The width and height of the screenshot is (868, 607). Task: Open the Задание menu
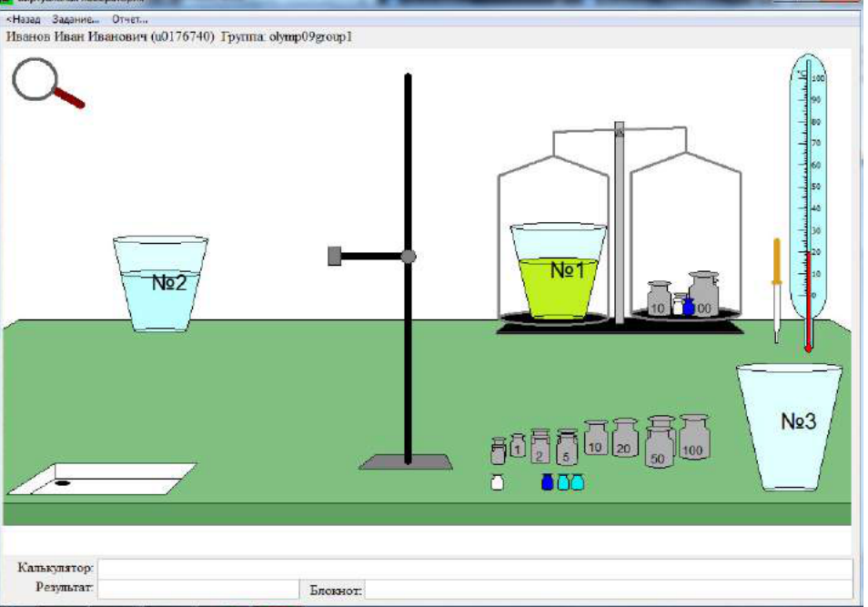76,19
